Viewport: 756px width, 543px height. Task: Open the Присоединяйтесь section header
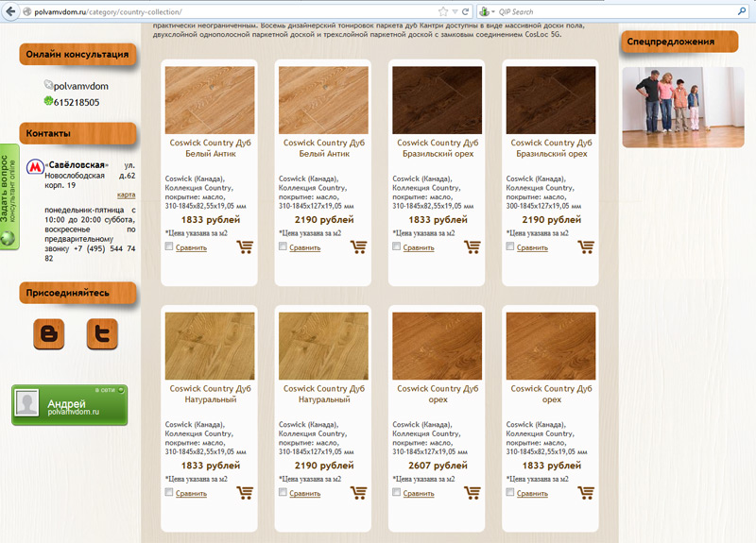(x=77, y=293)
